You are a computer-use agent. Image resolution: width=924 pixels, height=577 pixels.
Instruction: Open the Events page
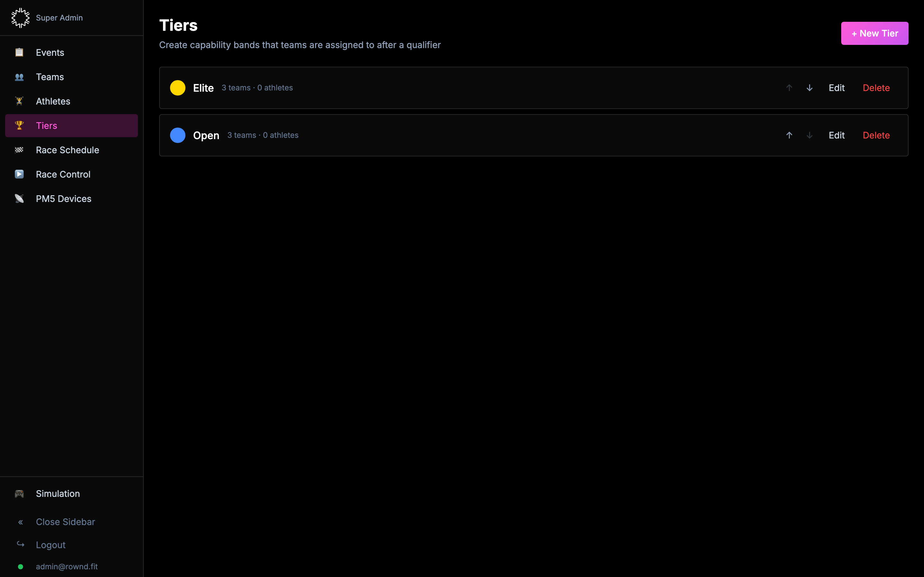click(x=50, y=53)
